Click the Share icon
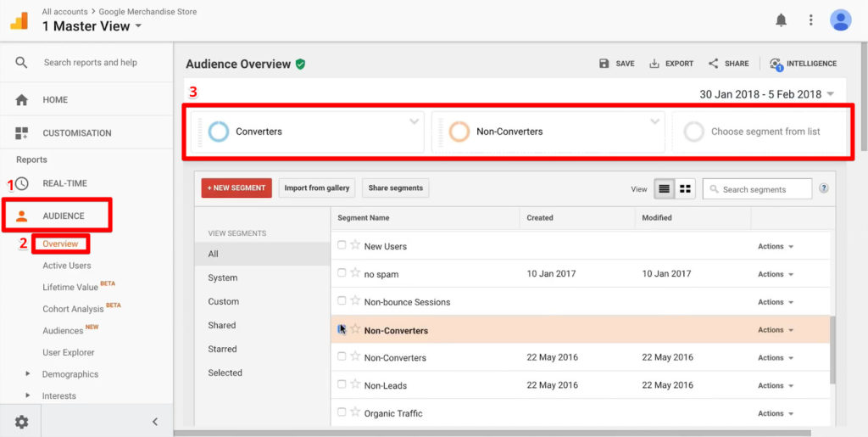The height and width of the screenshot is (437, 868). (x=714, y=64)
